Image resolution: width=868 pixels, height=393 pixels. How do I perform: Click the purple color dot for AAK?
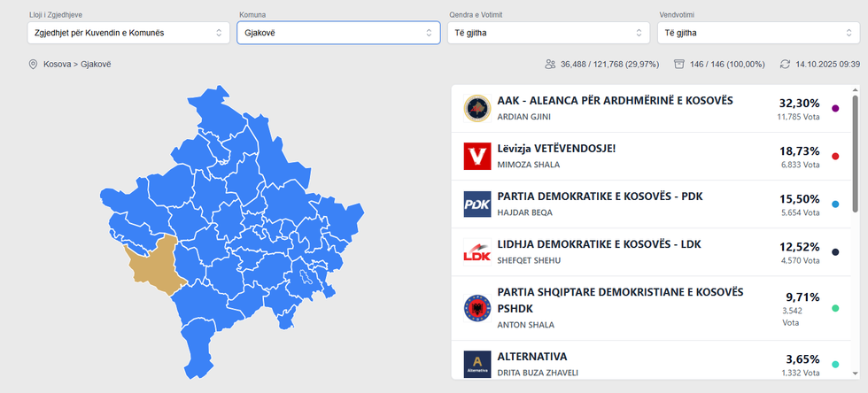click(835, 109)
